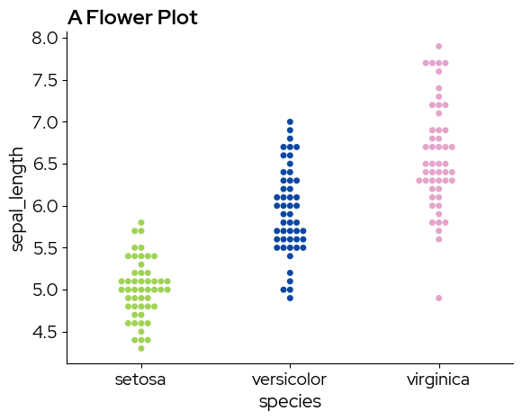Click the highest green setosa point
Image resolution: width=522 pixels, height=420 pixels.
[x=141, y=222]
